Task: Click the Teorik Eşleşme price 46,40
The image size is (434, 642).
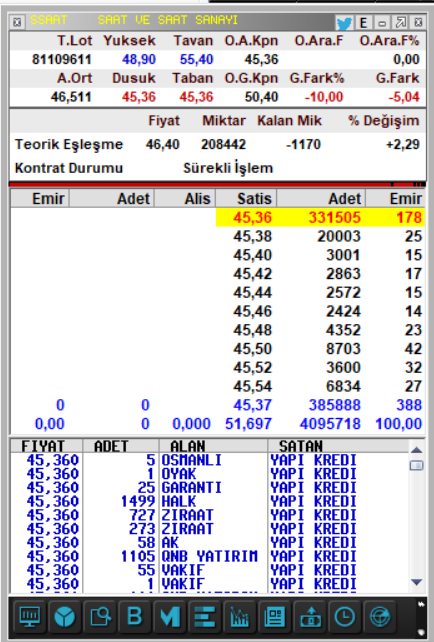Action: (163, 145)
